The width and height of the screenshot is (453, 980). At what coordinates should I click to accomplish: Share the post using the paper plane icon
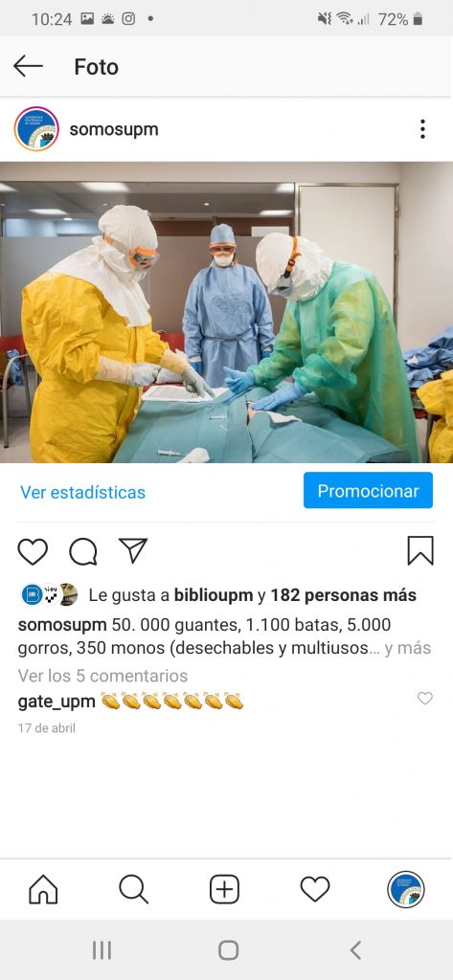click(133, 550)
